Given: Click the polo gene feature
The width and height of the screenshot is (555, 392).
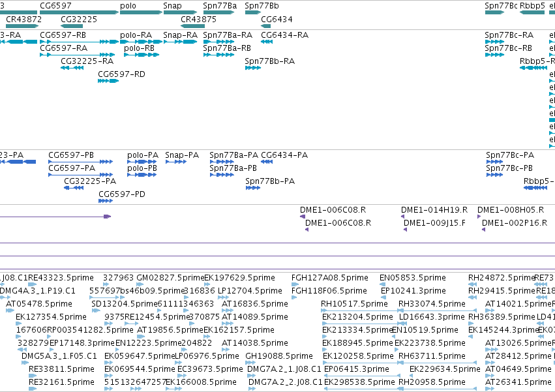Looking at the screenshot, I should coord(142,12).
